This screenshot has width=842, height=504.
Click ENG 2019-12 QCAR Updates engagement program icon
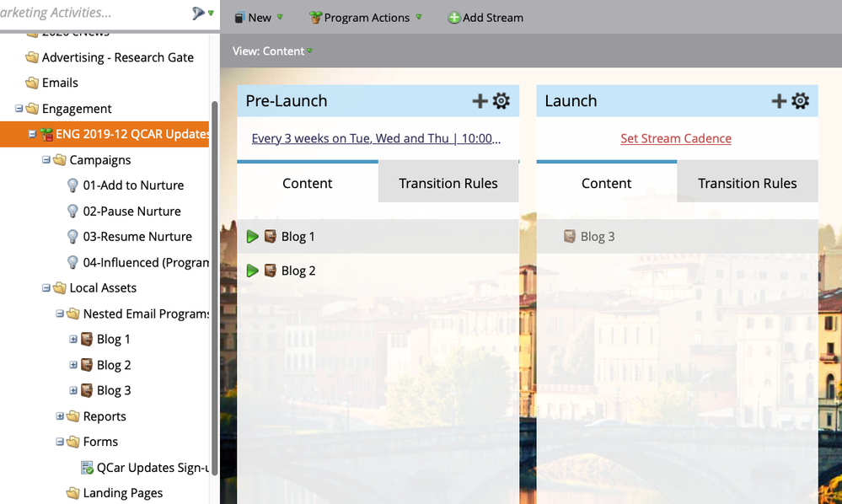click(x=46, y=134)
